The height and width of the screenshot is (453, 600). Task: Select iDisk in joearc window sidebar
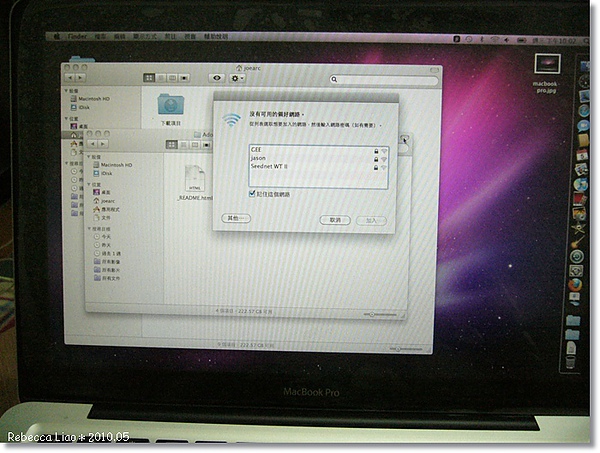80,108
